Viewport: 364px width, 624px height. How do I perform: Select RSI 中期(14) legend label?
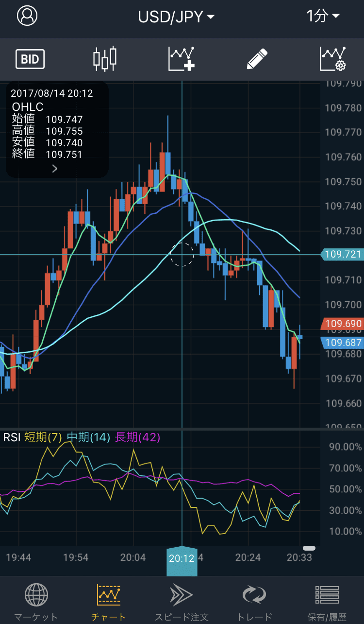[x=88, y=437]
